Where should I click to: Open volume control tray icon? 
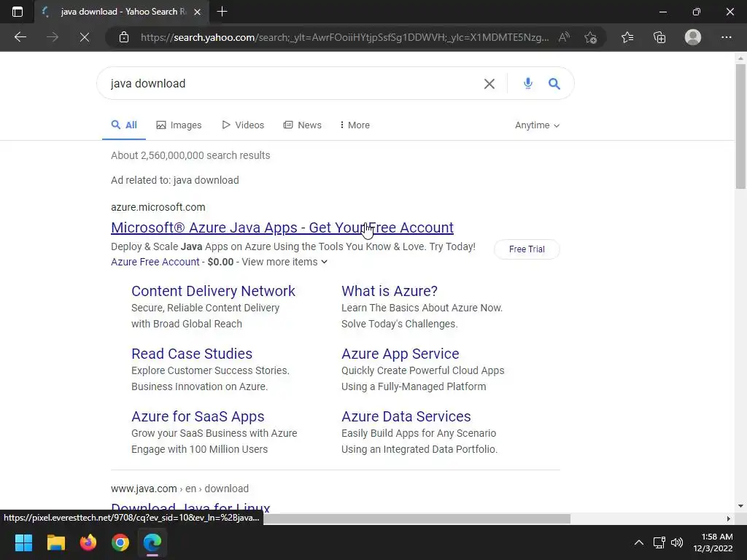(676, 542)
